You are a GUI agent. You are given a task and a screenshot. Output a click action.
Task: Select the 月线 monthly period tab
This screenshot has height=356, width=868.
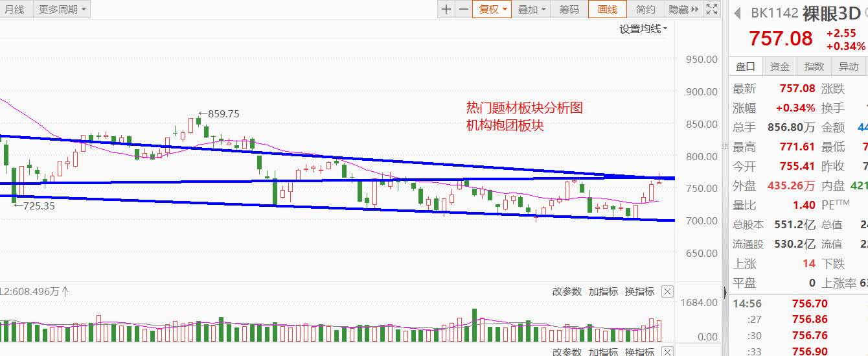14,9
